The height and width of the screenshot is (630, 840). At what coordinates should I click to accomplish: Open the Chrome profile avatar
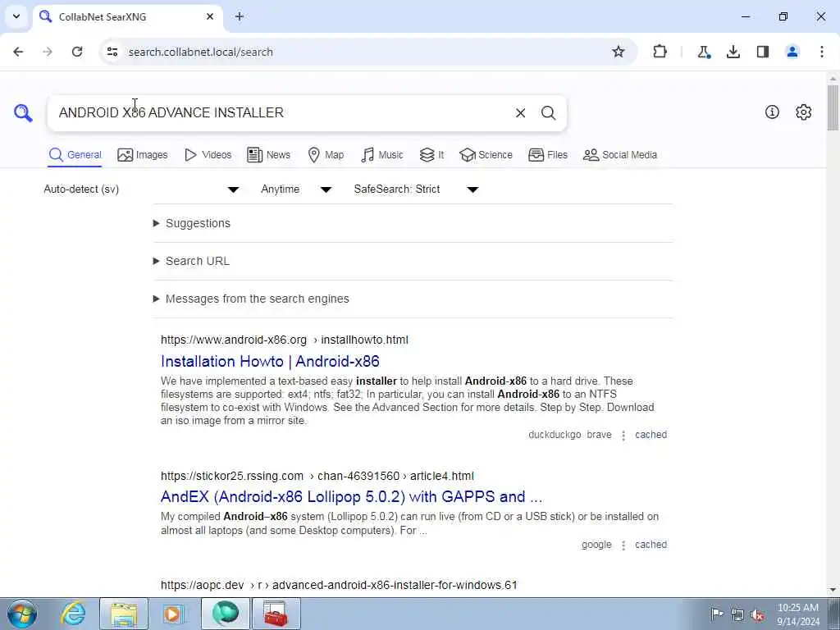[x=792, y=52]
